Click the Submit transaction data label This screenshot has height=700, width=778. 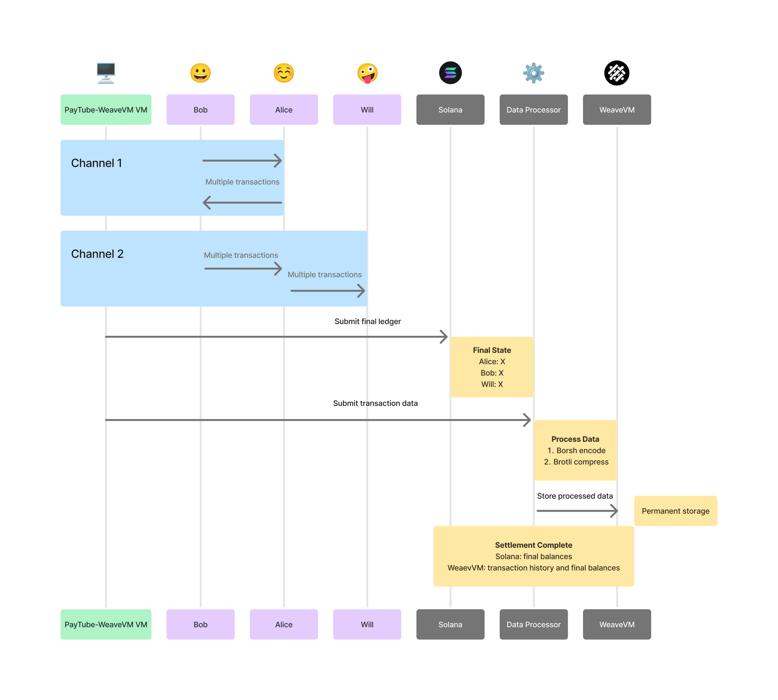(375, 403)
